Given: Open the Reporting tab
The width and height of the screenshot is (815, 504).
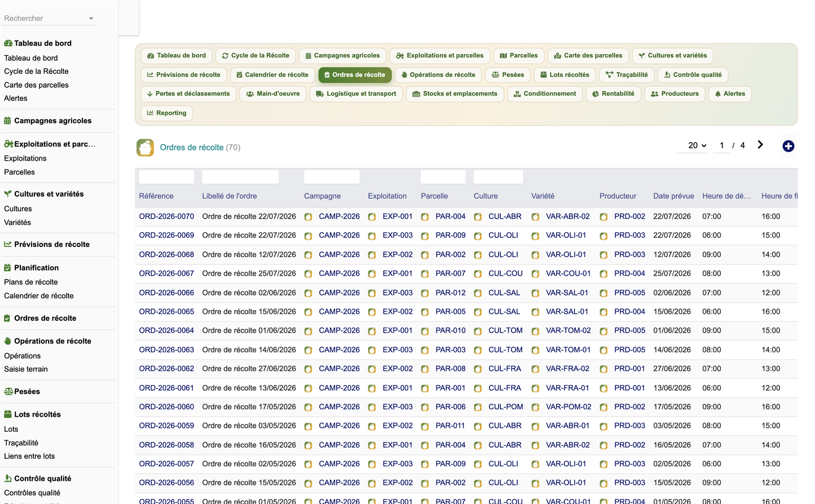Looking at the screenshot, I should (167, 113).
